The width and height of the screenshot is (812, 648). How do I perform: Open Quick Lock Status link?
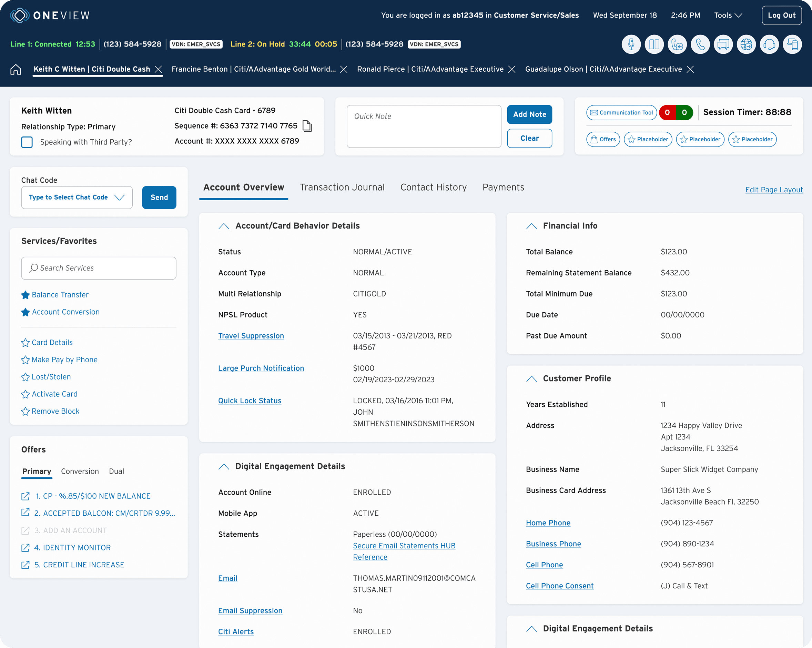click(250, 401)
